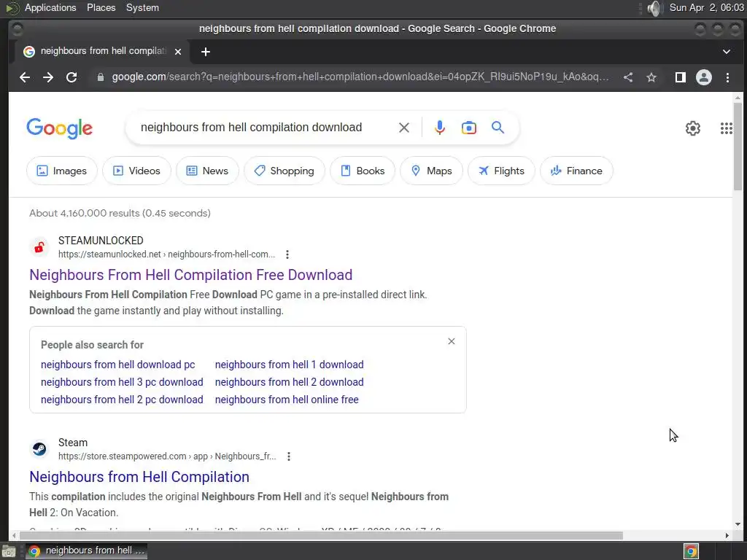This screenshot has height=560, width=747.
Task: Close the neighbours from hell tab
Action: 178,52
